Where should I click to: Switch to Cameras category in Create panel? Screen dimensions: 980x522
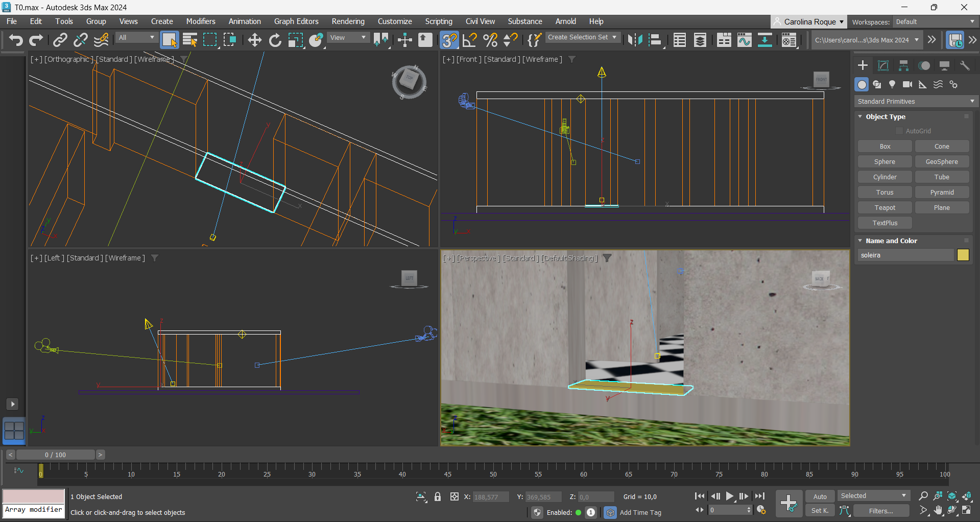907,84
